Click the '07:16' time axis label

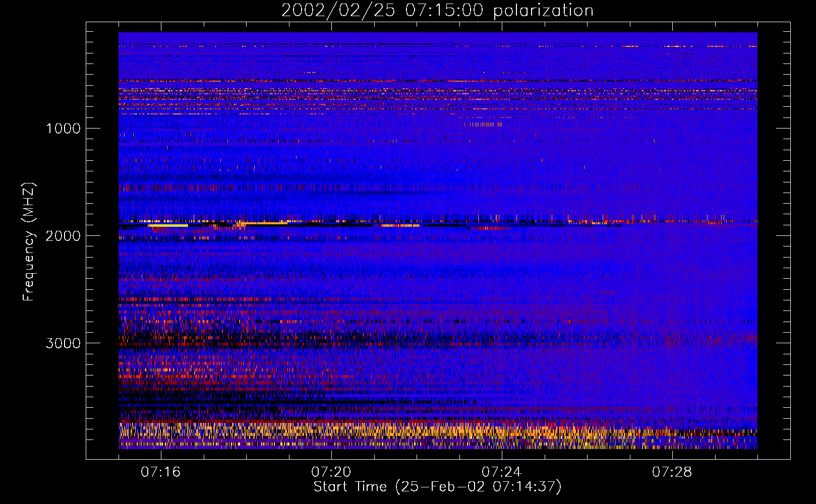click(161, 472)
